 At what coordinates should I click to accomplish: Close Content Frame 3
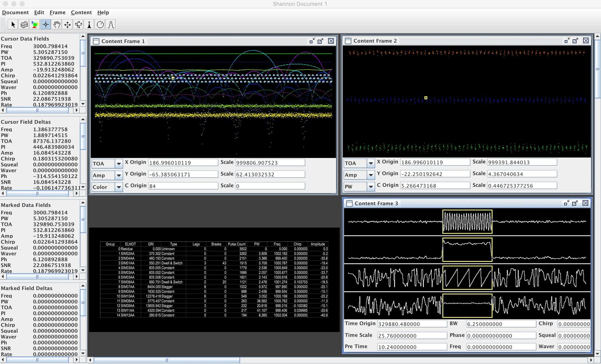click(585, 203)
